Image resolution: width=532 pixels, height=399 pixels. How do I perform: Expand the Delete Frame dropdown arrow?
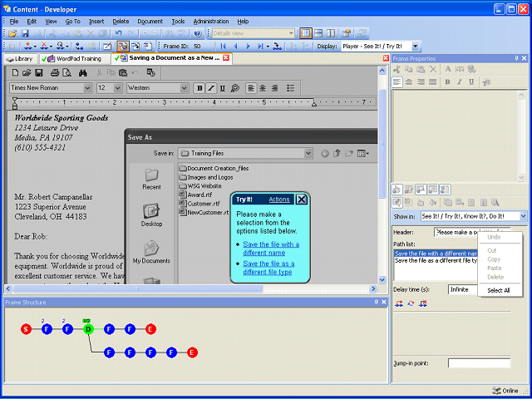[x=51, y=47]
